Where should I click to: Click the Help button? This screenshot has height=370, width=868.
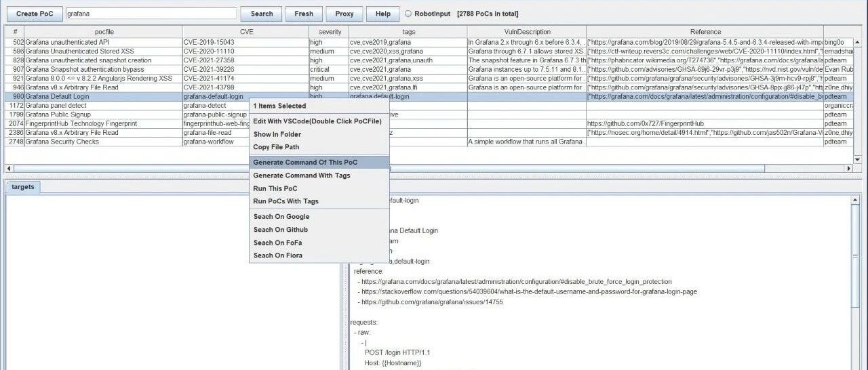pos(383,14)
